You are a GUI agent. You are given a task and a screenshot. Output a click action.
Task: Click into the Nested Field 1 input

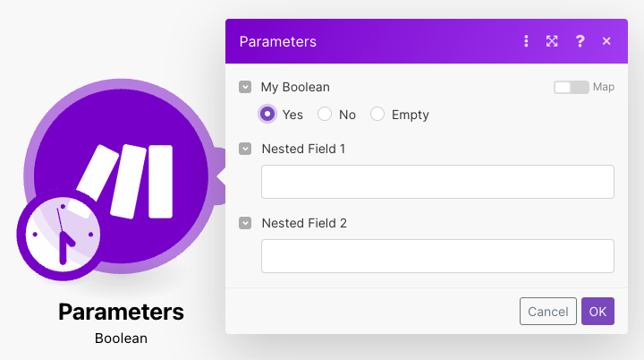[x=437, y=181]
